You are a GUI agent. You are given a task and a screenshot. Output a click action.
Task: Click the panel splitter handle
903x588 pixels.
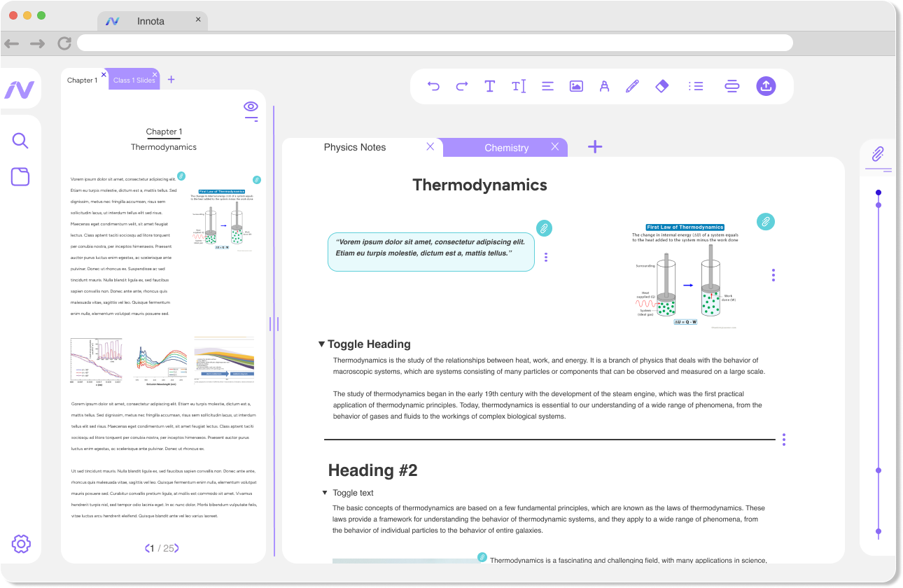click(274, 324)
